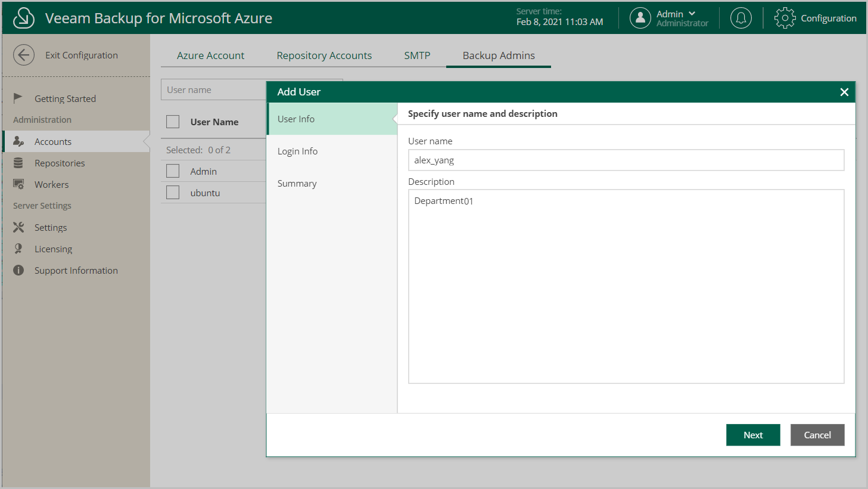The width and height of the screenshot is (868, 489).
Task: Click the Accounts label in sidebar
Action: tap(53, 141)
